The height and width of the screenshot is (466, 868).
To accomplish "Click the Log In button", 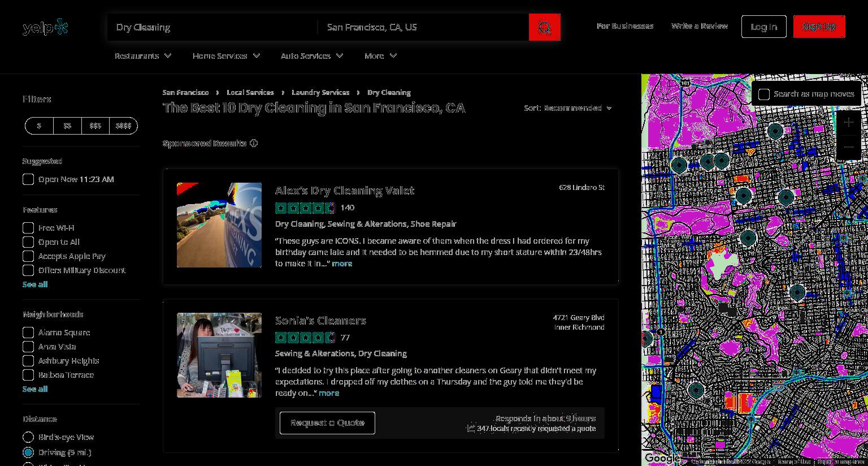I will pyautogui.click(x=764, y=27).
